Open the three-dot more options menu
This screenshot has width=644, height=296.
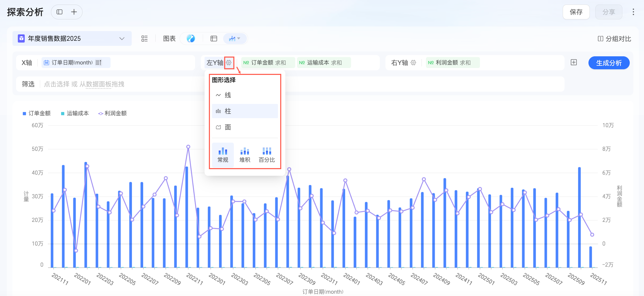pyautogui.click(x=633, y=12)
